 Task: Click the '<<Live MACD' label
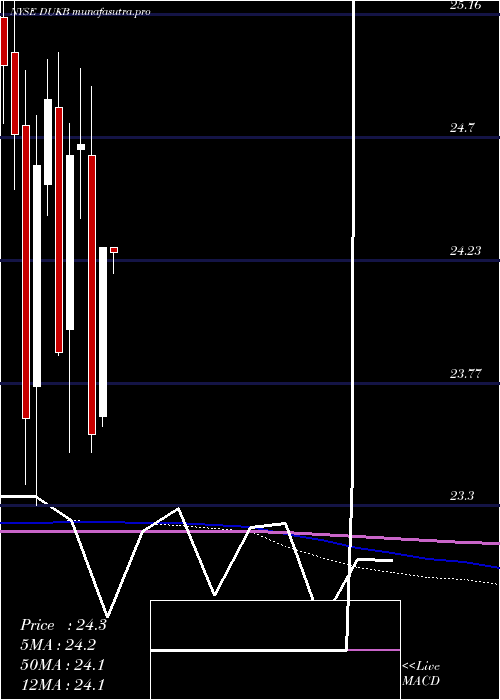[x=421, y=674]
